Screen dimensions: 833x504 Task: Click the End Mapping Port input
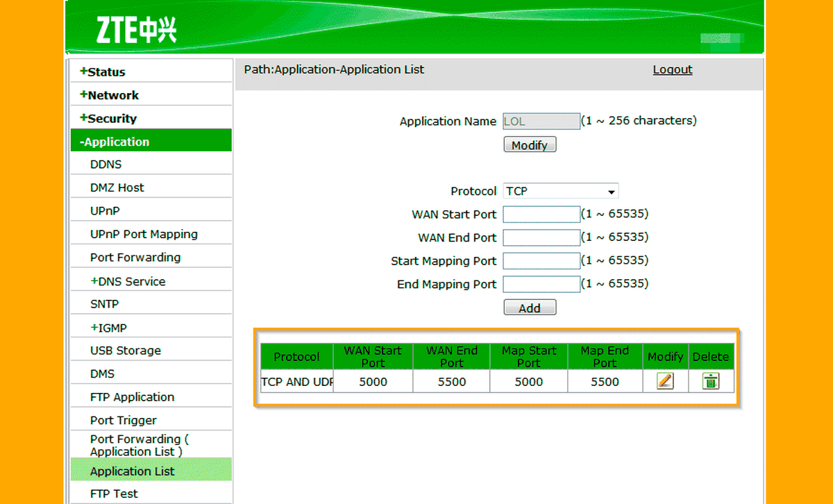click(541, 284)
